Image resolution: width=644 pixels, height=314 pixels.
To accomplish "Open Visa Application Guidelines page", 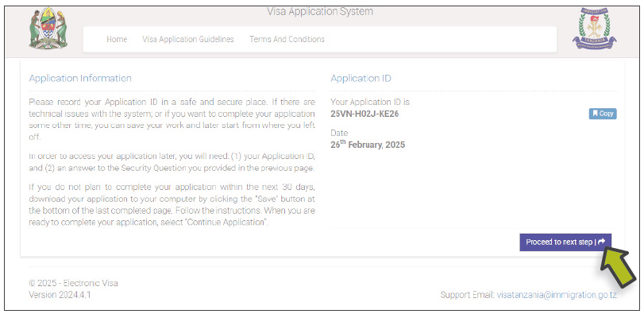I will [188, 39].
